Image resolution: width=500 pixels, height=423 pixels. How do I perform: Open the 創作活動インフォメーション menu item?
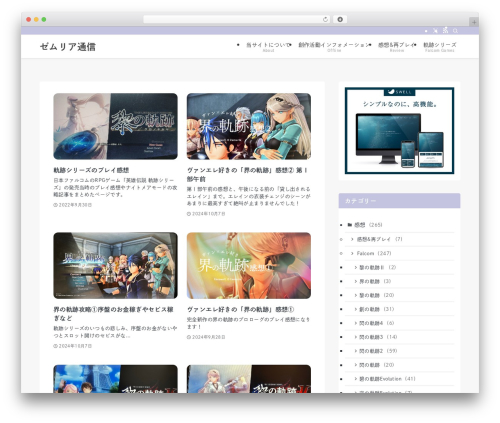pyautogui.click(x=334, y=47)
